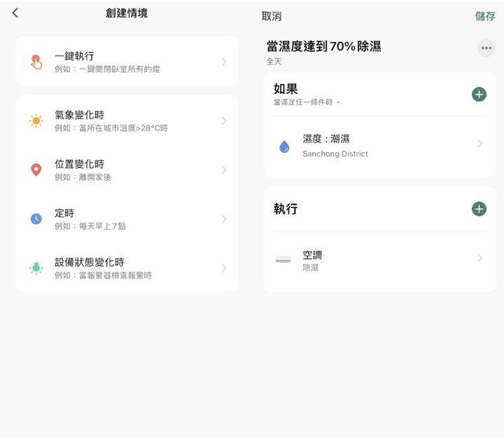This screenshot has width=504, height=438.
Task: Tap example text 例如：每天早上7點
Action: click(90, 226)
